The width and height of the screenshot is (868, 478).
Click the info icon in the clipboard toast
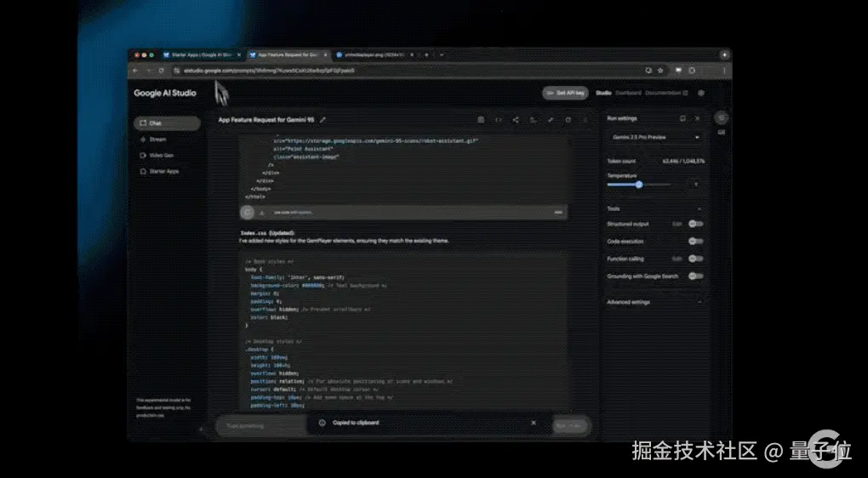coord(323,423)
